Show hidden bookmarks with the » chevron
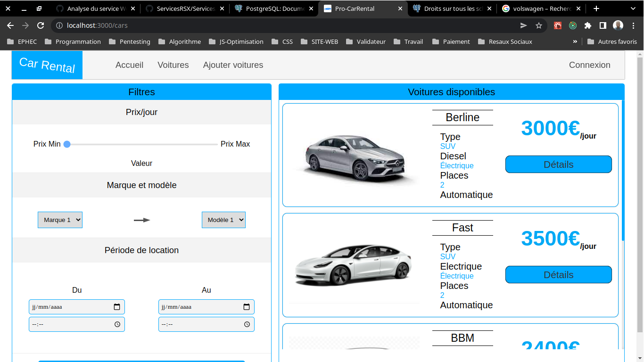The image size is (644, 362). click(575, 41)
